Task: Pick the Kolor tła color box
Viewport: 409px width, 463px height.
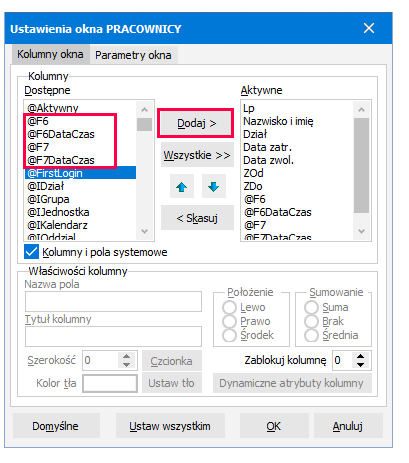Action: tap(110, 383)
